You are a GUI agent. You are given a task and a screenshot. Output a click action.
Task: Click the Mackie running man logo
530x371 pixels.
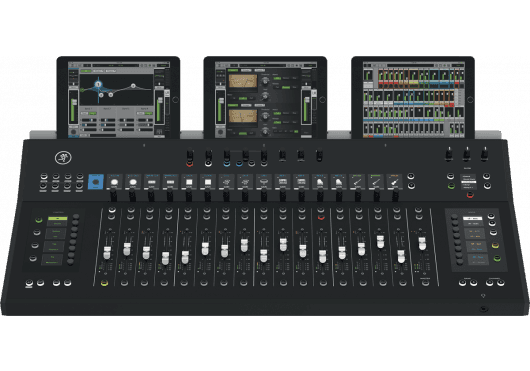pos(63,158)
